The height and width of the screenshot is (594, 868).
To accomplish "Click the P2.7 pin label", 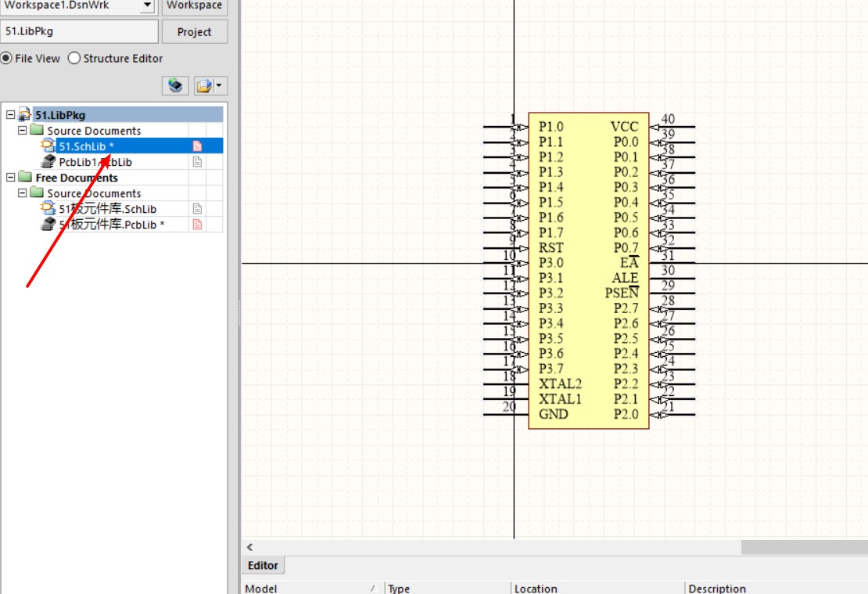I will pos(626,308).
